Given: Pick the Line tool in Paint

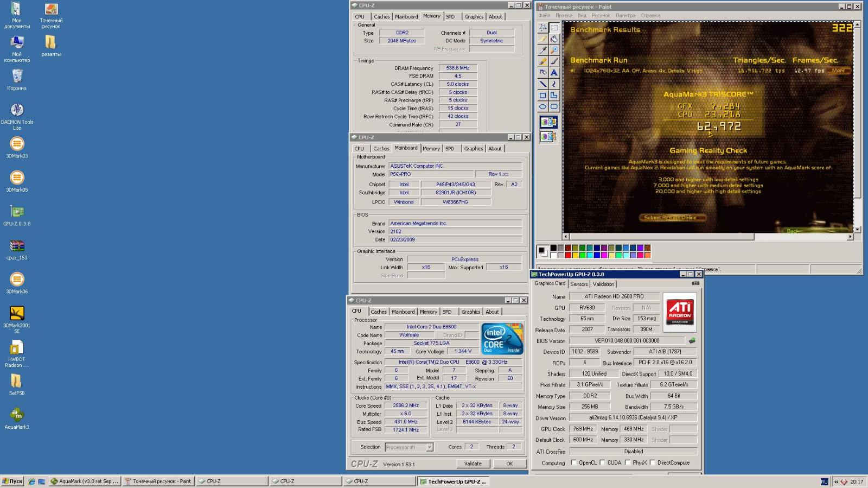Looking at the screenshot, I should point(542,84).
